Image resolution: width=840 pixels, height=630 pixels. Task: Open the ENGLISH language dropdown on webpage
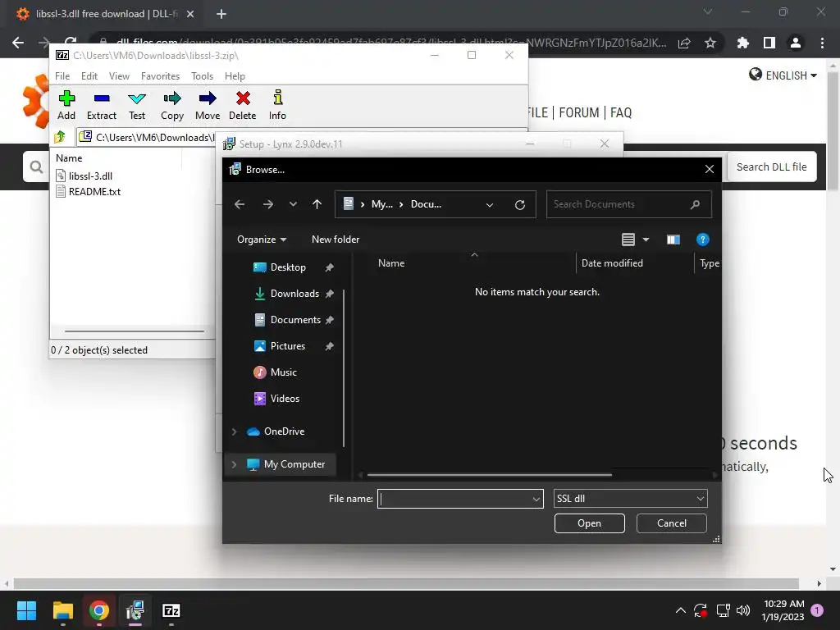[x=783, y=75]
